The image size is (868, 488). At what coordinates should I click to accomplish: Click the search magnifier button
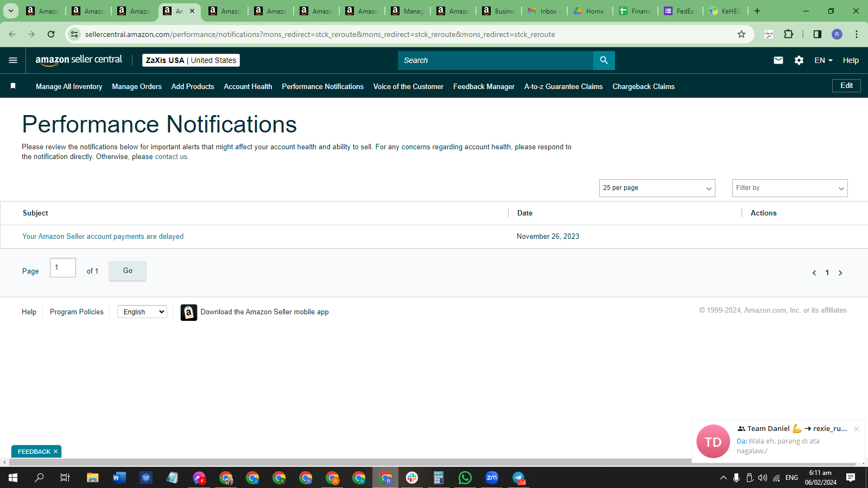pos(604,60)
